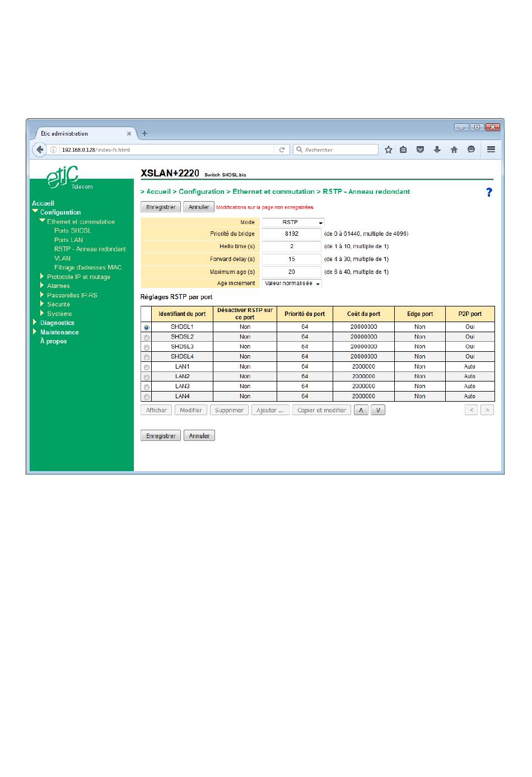The image size is (532, 777).
Task: Open the Firefox hamburger menu
Action: 491,150
